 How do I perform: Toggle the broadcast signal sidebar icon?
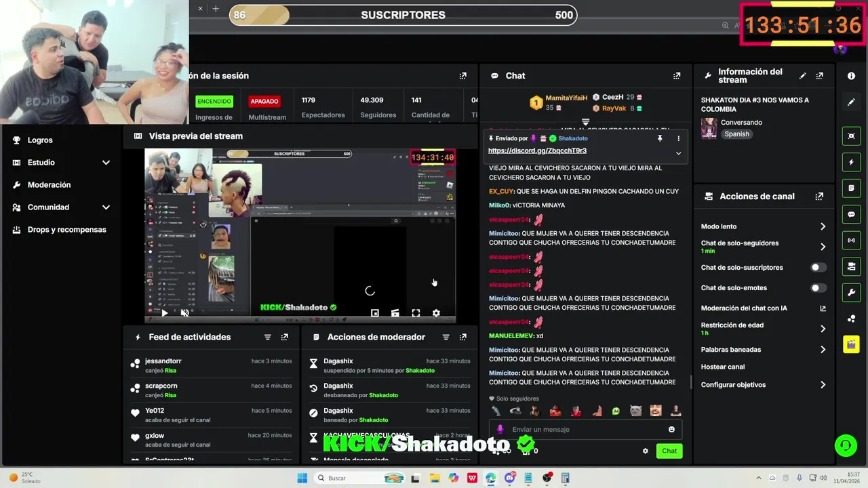pyautogui.click(x=851, y=240)
